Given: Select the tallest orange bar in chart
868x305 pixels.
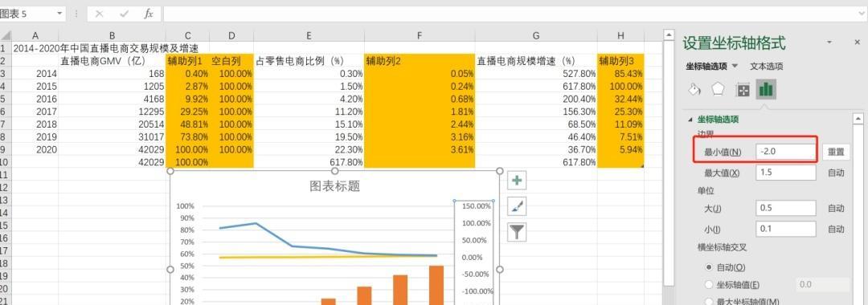Looking at the screenshot, I should click(436, 285).
